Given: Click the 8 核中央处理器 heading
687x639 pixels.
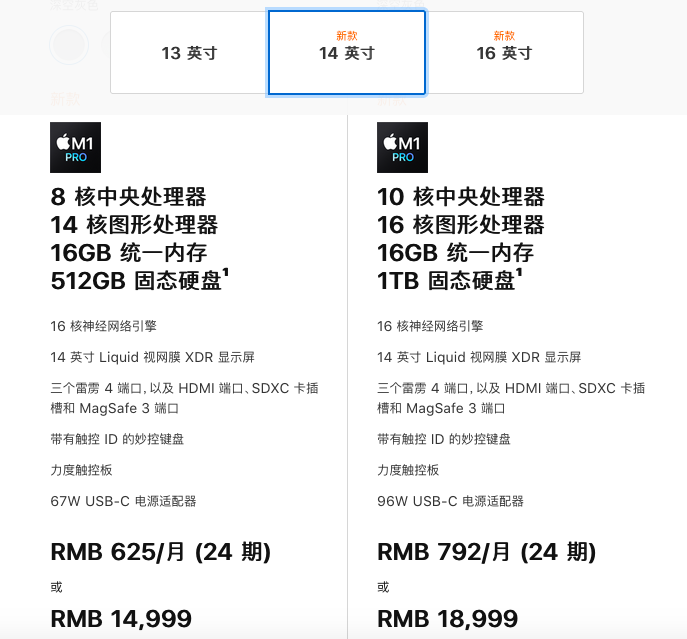Looking at the screenshot, I should click(x=129, y=196).
